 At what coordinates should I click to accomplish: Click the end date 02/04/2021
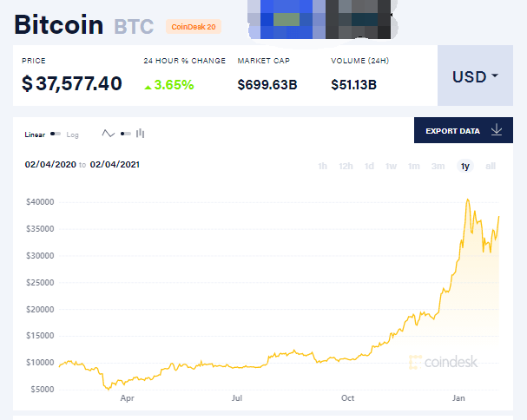pyautogui.click(x=115, y=164)
